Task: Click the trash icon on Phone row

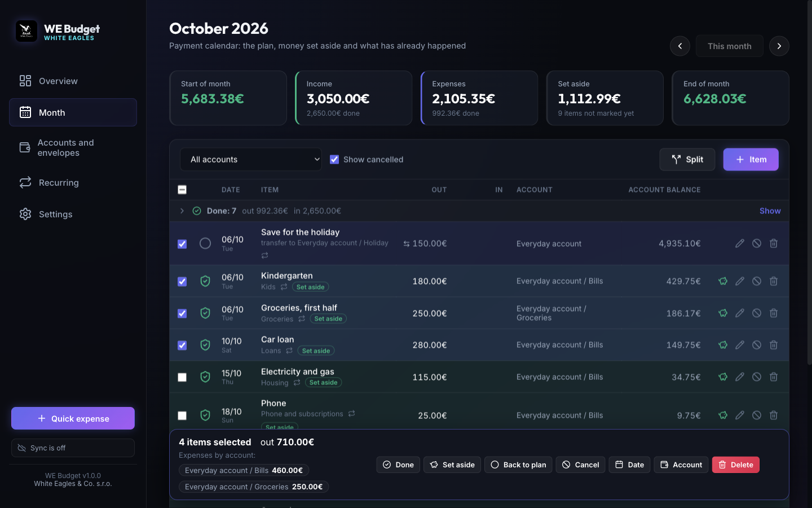Action: 774,415
